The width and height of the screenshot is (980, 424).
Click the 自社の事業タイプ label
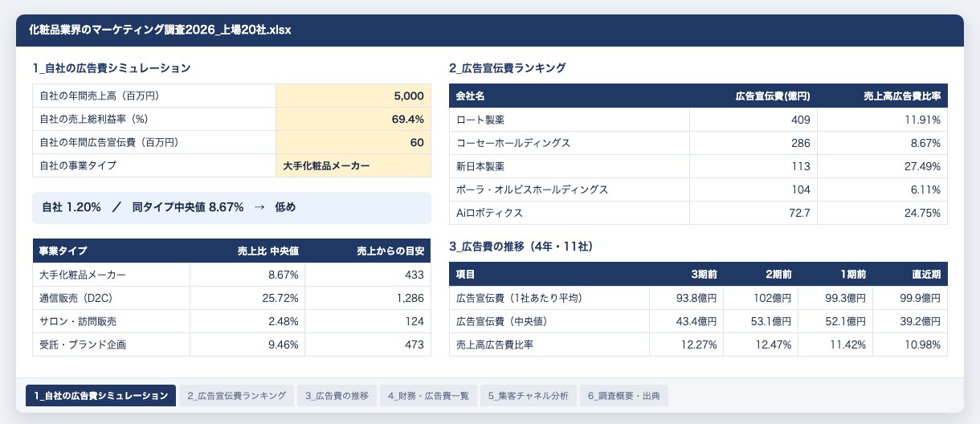pos(78,165)
